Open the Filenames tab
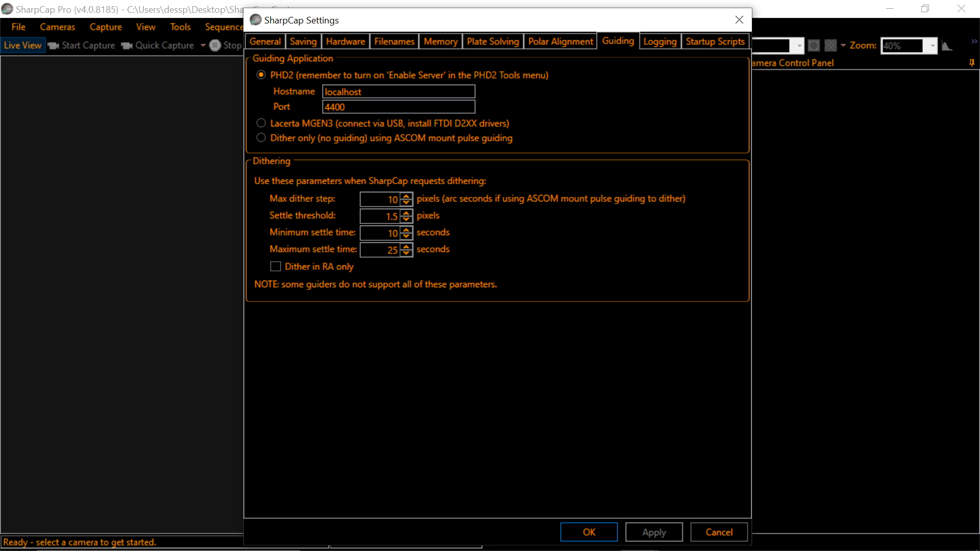 (394, 41)
